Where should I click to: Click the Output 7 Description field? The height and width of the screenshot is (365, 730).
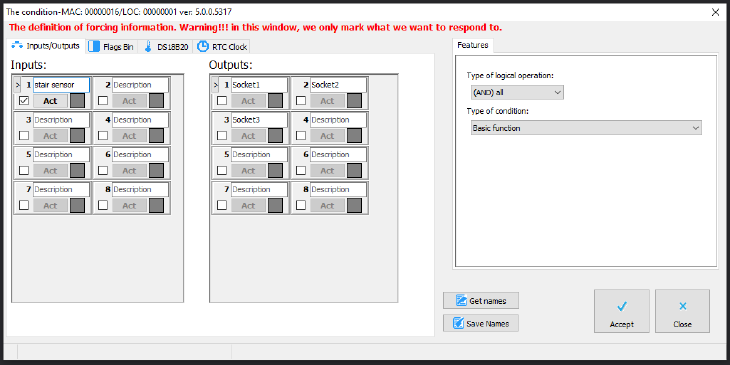pyautogui.click(x=259, y=189)
